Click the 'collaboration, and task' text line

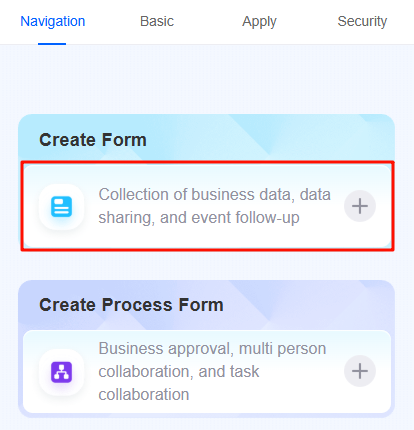pos(179,371)
